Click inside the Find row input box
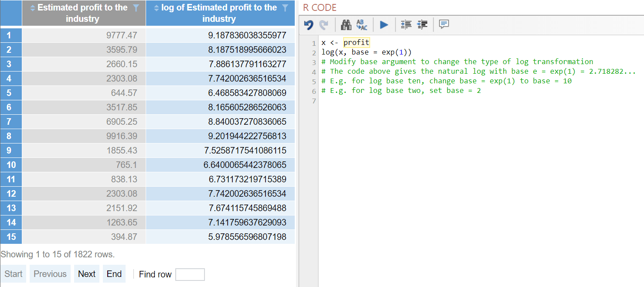The image size is (644, 287). click(x=191, y=274)
